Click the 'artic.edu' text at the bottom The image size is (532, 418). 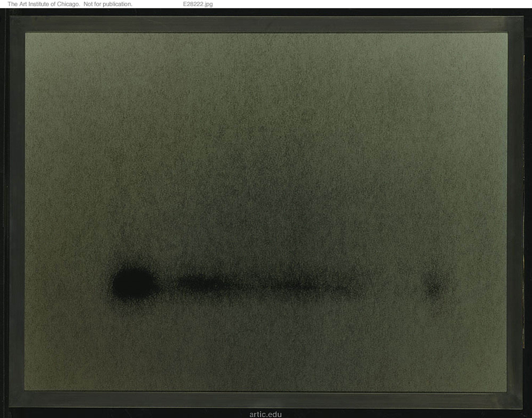tap(265, 414)
